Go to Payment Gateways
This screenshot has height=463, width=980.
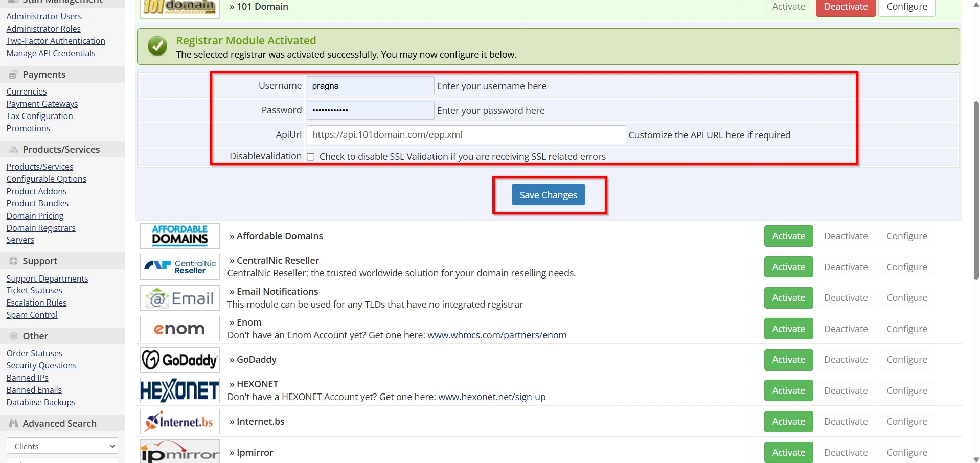42,104
